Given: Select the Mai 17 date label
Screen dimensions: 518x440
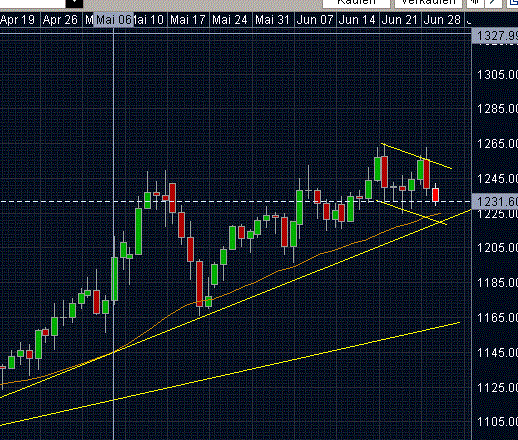Looking at the screenshot, I should [188, 20].
